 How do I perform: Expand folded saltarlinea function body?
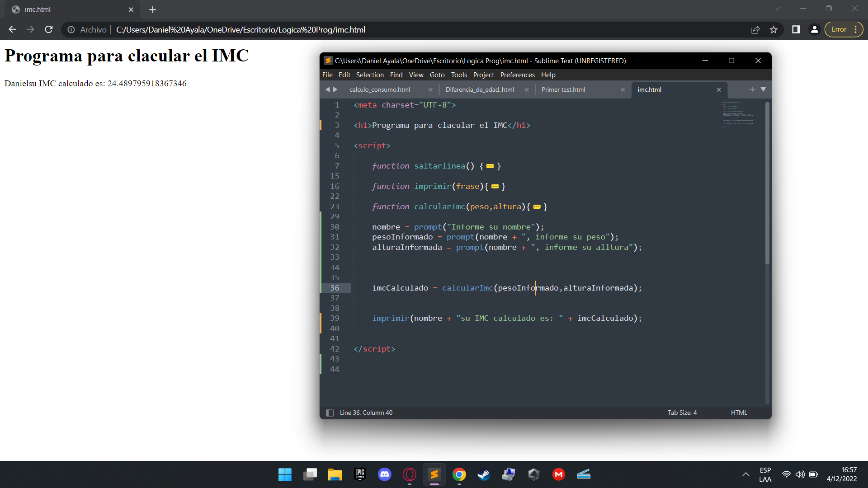click(490, 166)
